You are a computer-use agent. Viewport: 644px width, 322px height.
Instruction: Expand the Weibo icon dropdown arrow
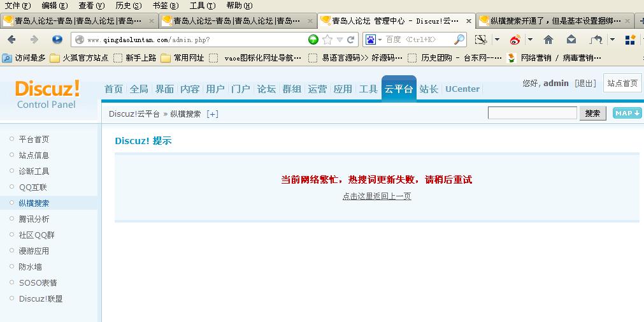point(530,40)
